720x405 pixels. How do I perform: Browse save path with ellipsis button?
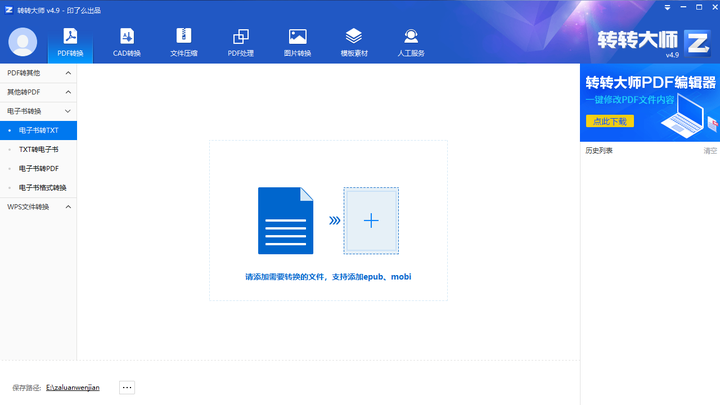127,388
